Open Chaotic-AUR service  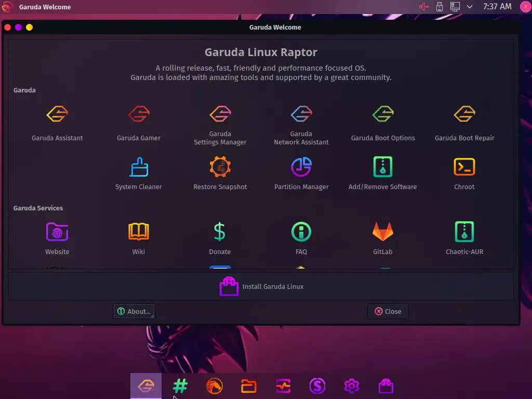[464, 238]
